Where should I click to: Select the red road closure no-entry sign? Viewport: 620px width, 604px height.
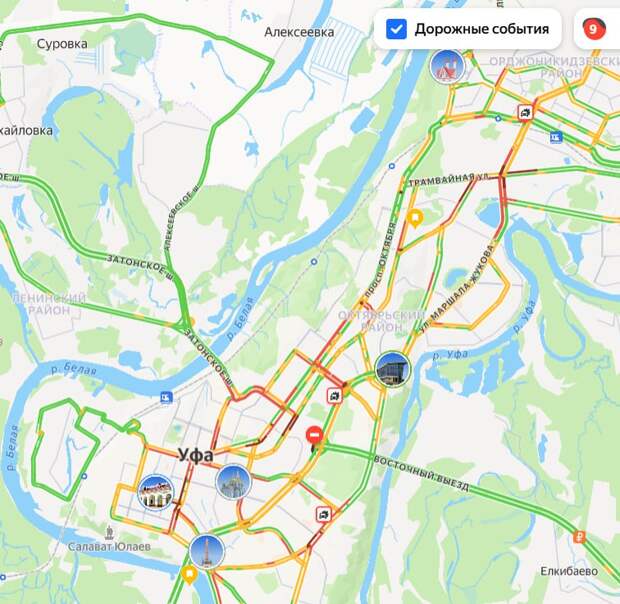[x=314, y=435]
